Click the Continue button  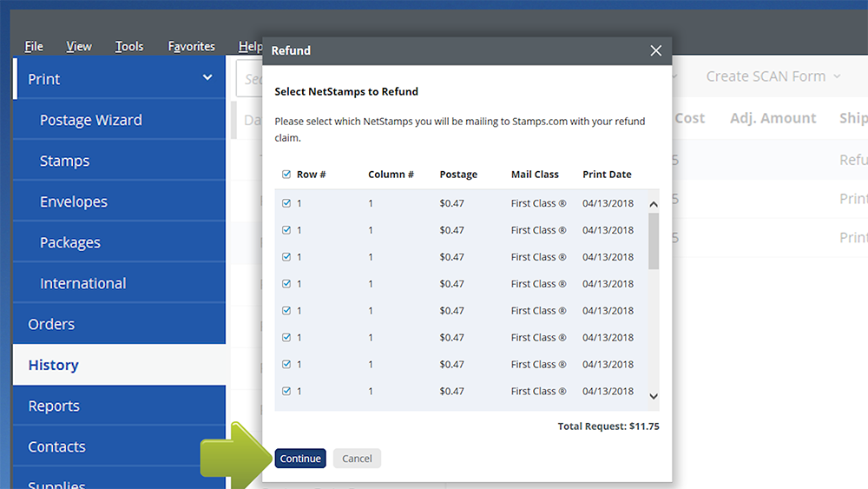(x=300, y=459)
